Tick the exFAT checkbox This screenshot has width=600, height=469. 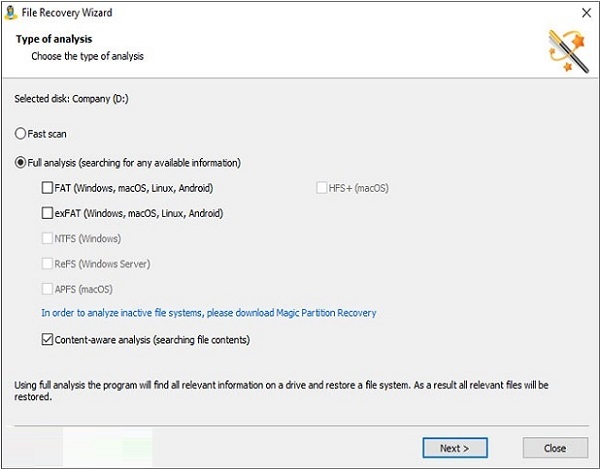[x=48, y=213]
